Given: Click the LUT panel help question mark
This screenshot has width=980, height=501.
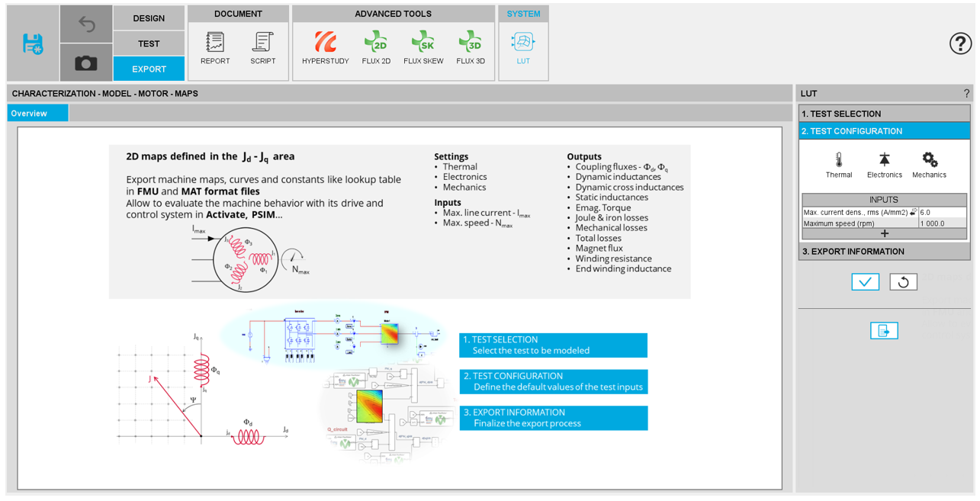Looking at the screenshot, I should [x=967, y=94].
